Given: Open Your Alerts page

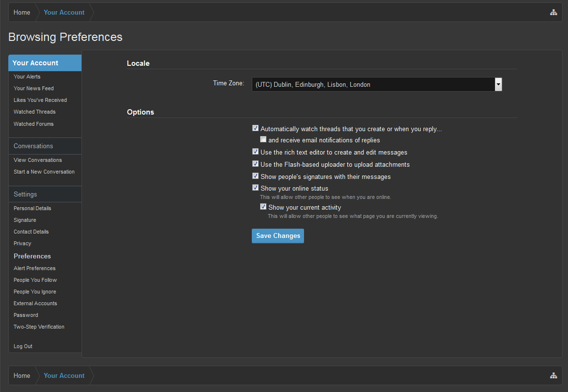Looking at the screenshot, I should (x=27, y=77).
